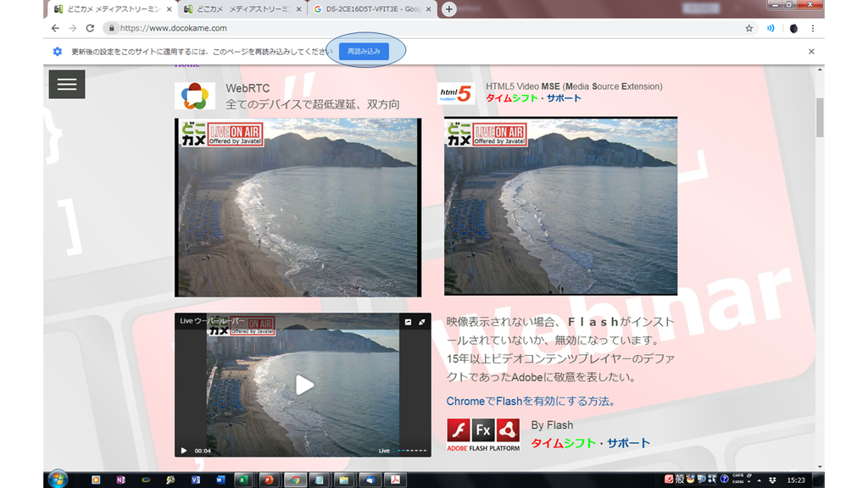The image size is (868, 488).
Task: Click the dark round extension icon
Action: point(793,28)
